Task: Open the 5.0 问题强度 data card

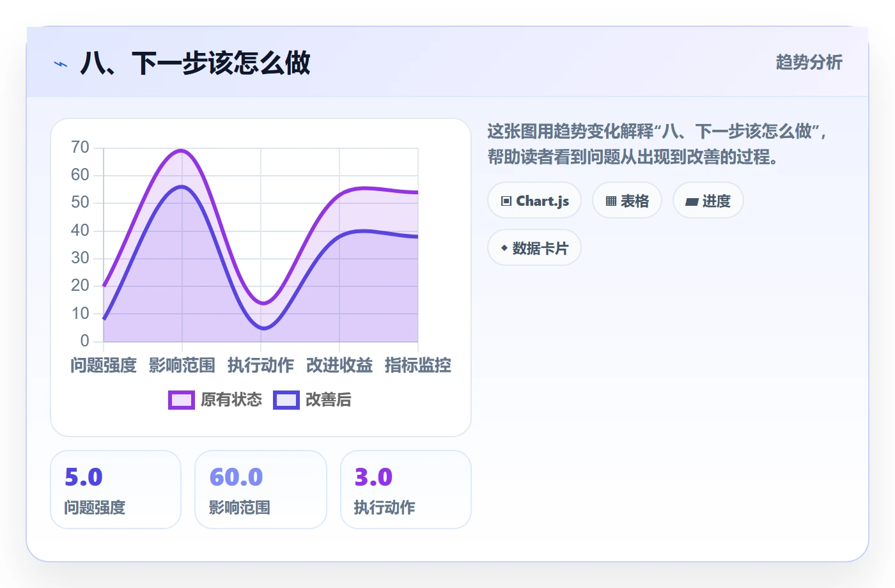Action: tap(116, 490)
